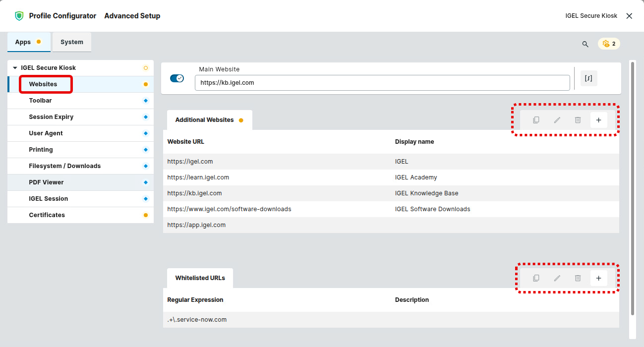Open the Certificates section
644x347 pixels.
point(47,215)
